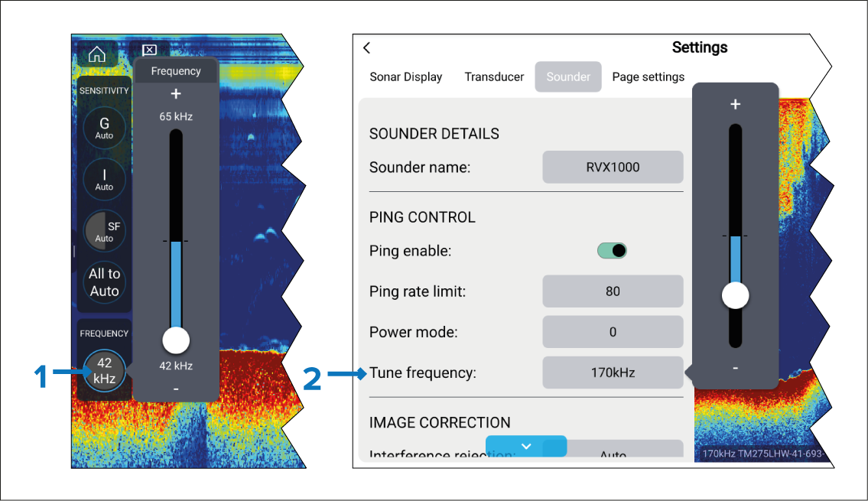
Task: Select the Gain (G) Auto control
Action: tap(105, 128)
